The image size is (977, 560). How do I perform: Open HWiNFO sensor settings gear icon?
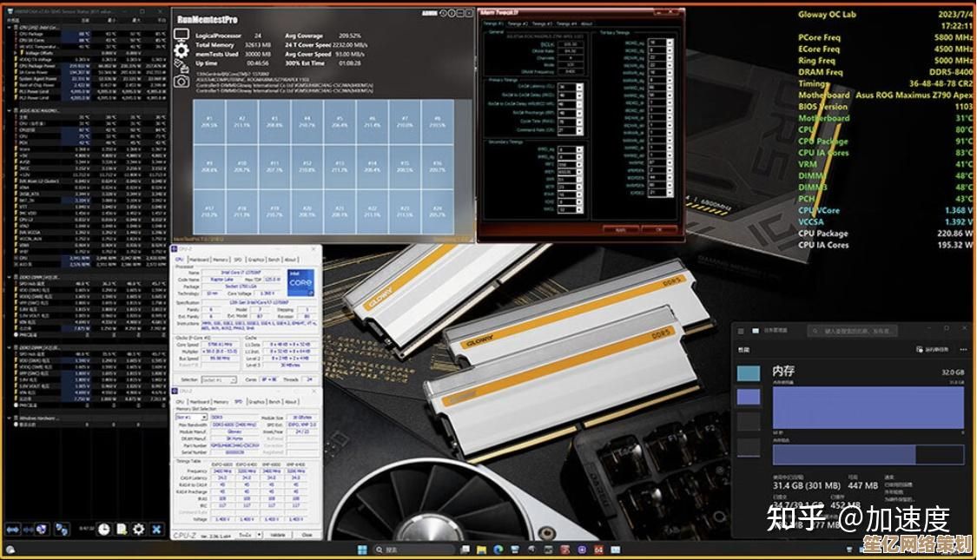[x=138, y=530]
